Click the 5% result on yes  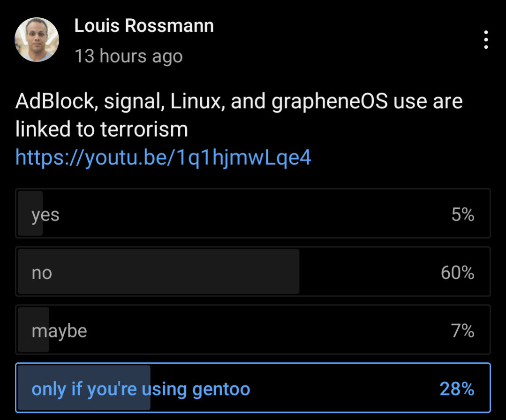pos(463,214)
